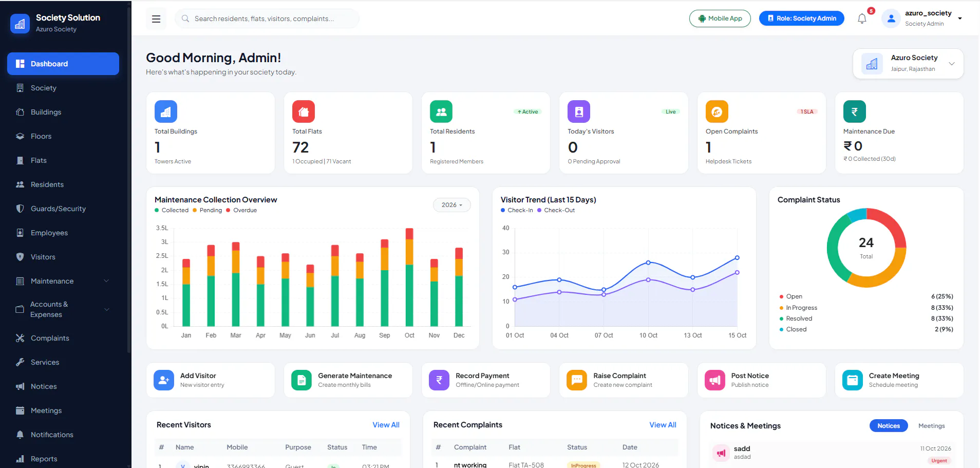Click the Post Notice megaphone icon

pyautogui.click(x=715, y=380)
